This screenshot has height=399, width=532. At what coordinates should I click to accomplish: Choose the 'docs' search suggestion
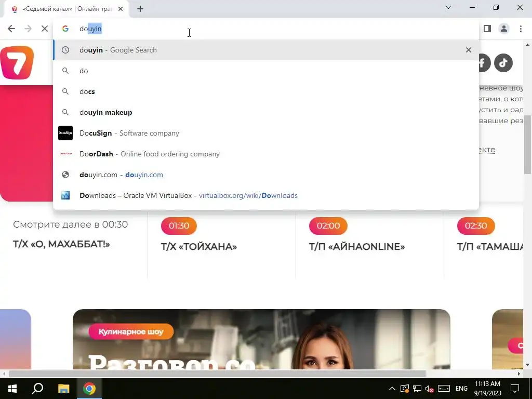266,91
